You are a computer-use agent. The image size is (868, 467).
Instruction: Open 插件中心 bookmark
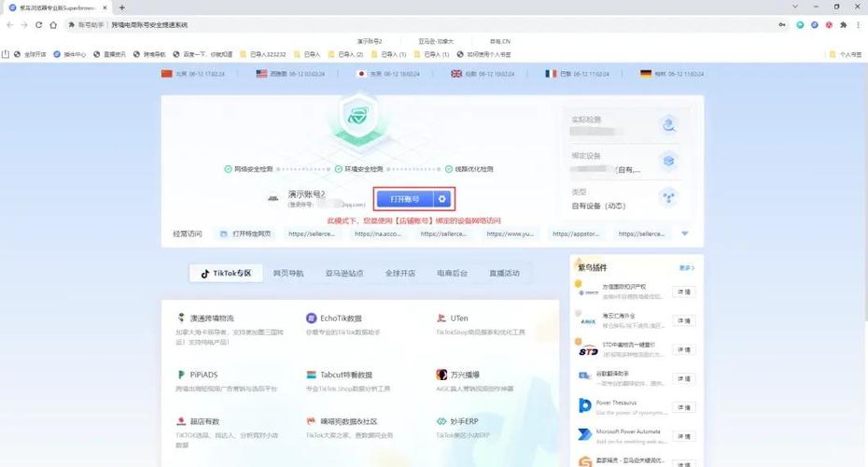pyautogui.click(x=69, y=54)
